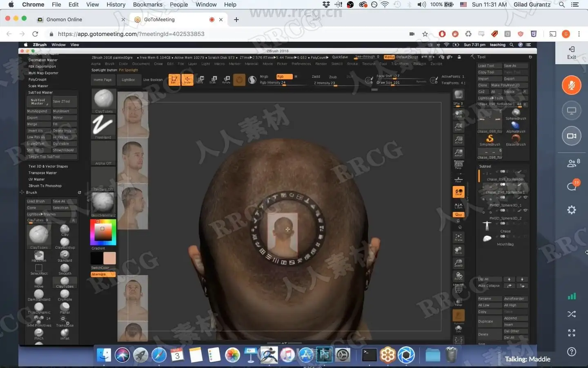Image resolution: width=588 pixels, height=368 pixels.
Task: Collapse the SubTool Master section
Action: [40, 93]
